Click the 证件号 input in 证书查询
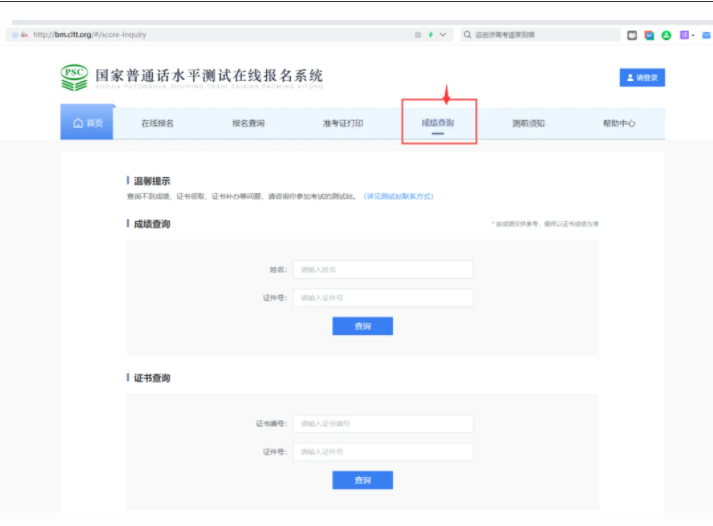 (382, 452)
